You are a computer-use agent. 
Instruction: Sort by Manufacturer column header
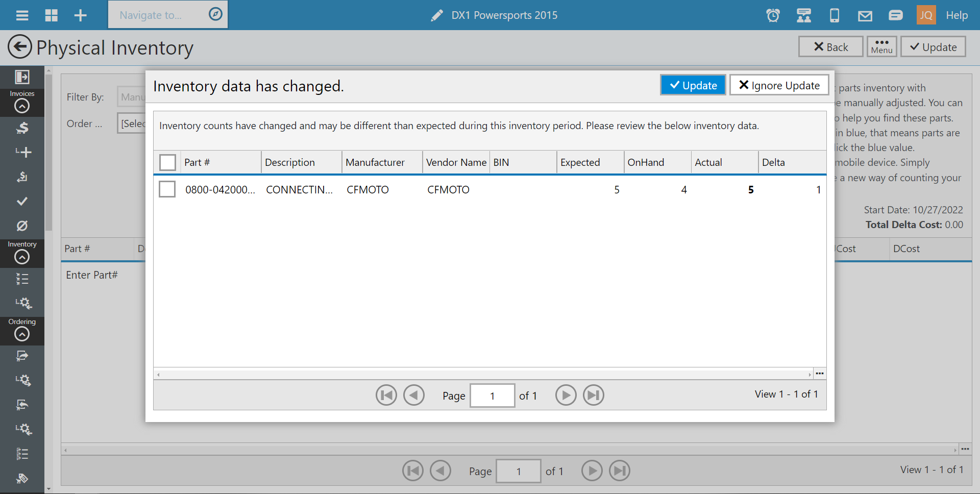coord(382,162)
